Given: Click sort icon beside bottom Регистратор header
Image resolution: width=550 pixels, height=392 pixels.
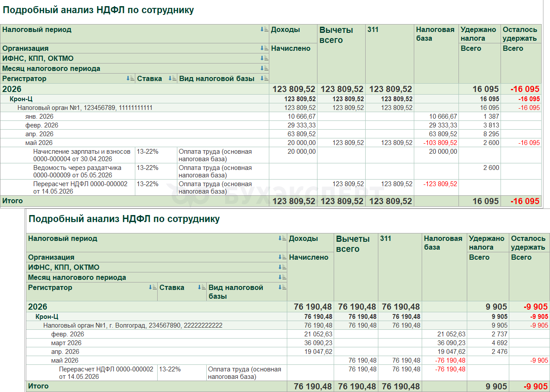Looking at the screenshot, I should pyautogui.click(x=152, y=287).
